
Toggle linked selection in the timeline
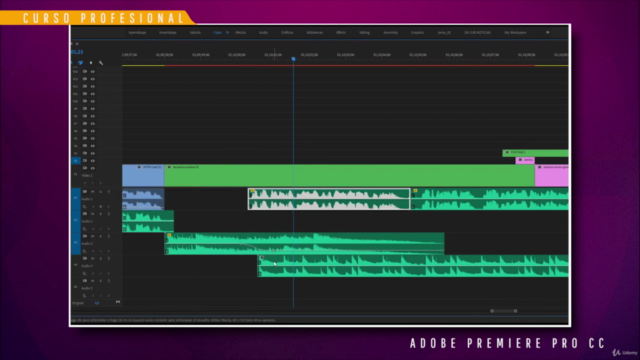click(80, 63)
